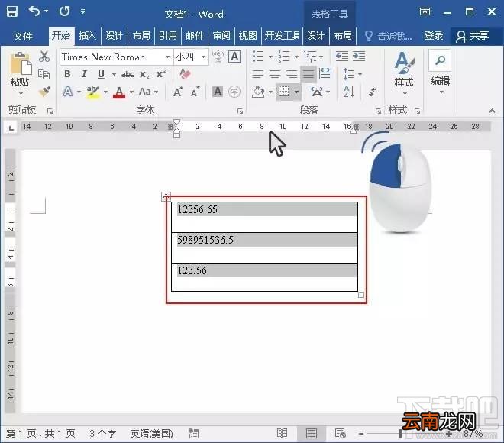504x443 pixels.
Task: Open the 文件 menu
Action: pos(23,36)
